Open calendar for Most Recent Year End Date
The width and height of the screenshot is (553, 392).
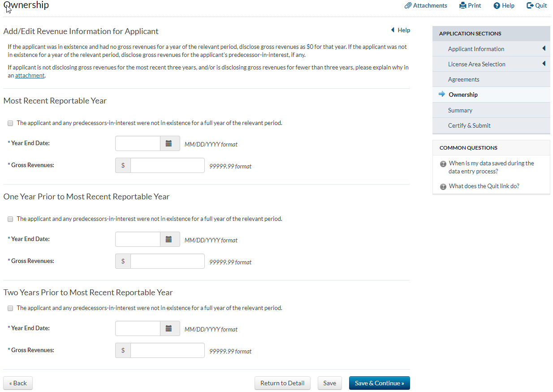point(169,144)
